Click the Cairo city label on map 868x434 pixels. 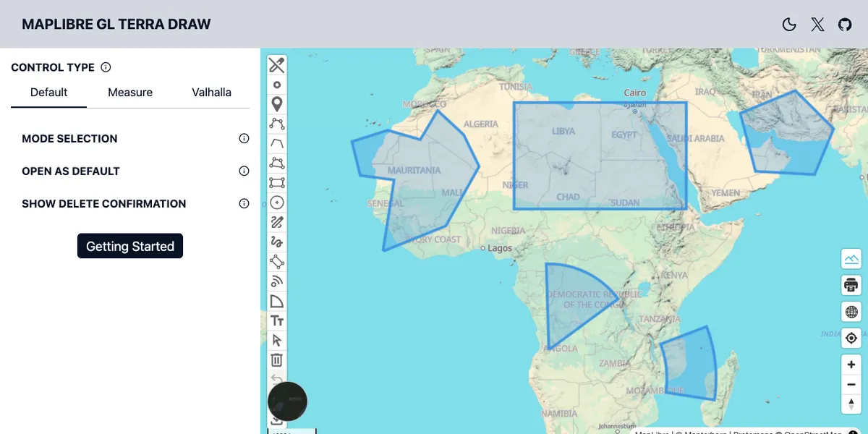tap(634, 93)
